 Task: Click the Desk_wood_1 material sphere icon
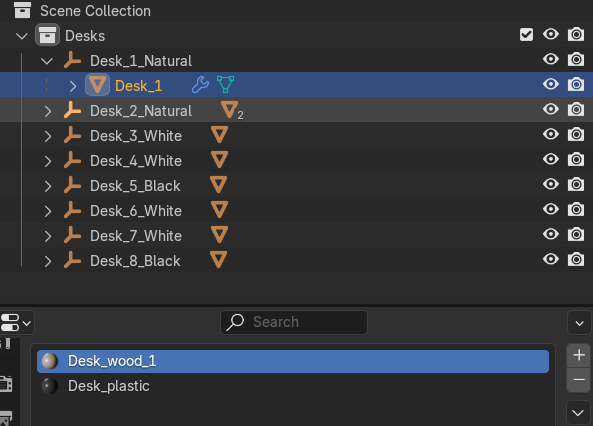[50, 361]
